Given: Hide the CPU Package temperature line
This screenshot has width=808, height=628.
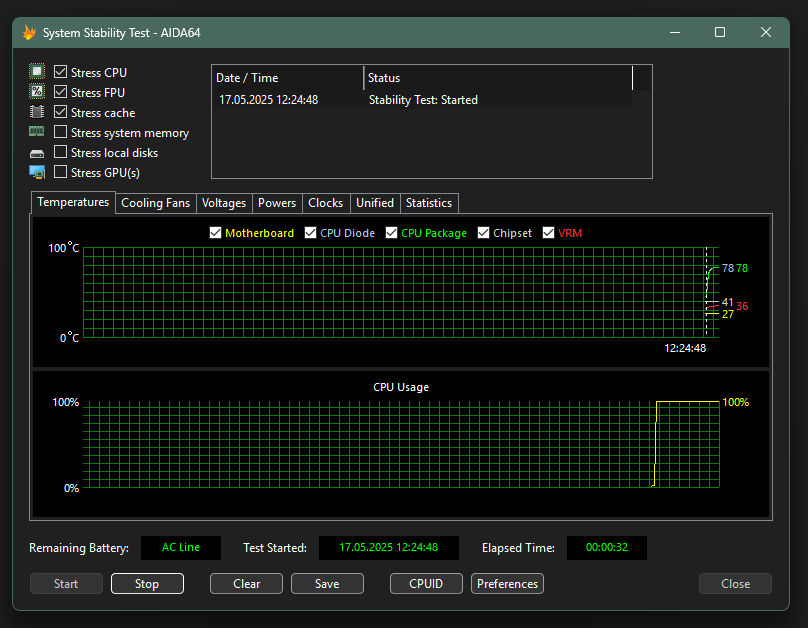Looking at the screenshot, I should pos(392,233).
